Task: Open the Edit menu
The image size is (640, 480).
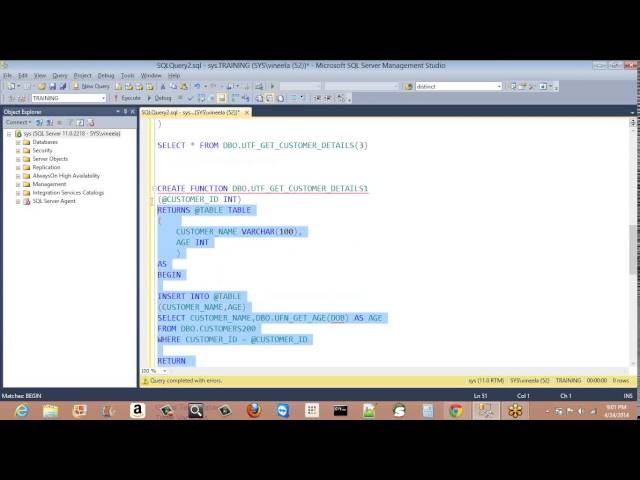Action: (22, 76)
